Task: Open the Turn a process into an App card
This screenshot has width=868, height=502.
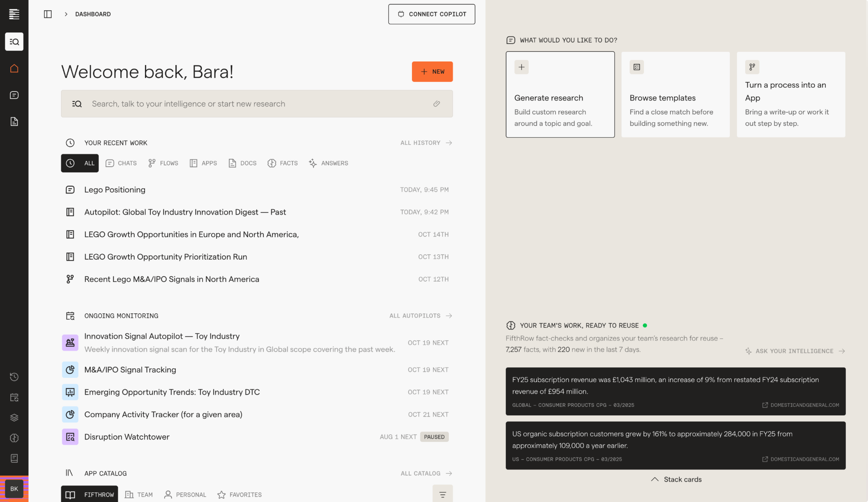Action: coord(791,95)
